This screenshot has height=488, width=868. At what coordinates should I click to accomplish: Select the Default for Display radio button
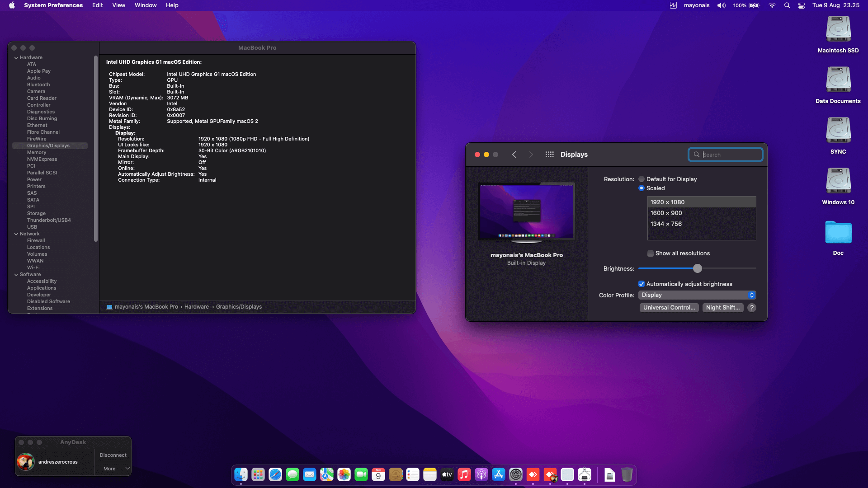(x=642, y=179)
